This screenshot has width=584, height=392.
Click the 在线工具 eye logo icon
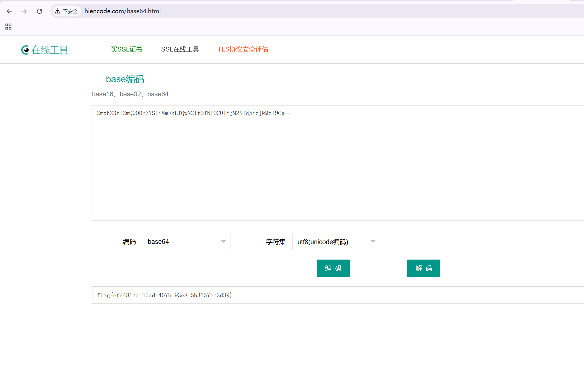(25, 50)
